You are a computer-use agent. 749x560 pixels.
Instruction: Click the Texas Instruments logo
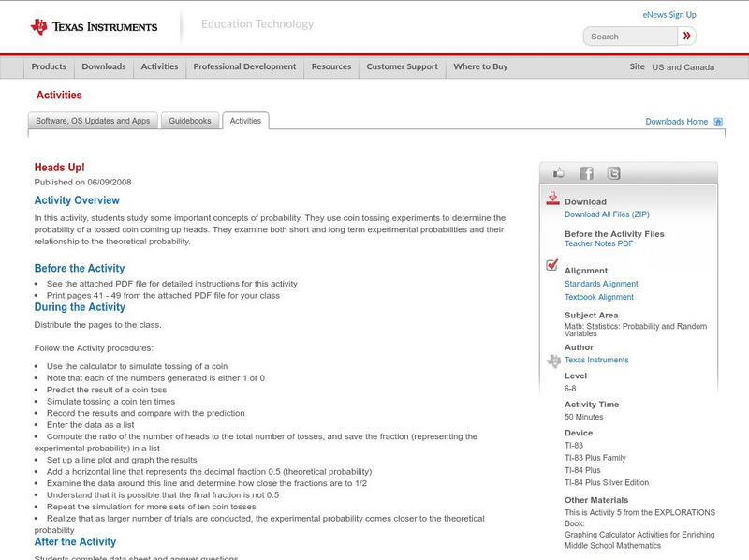coord(94,27)
